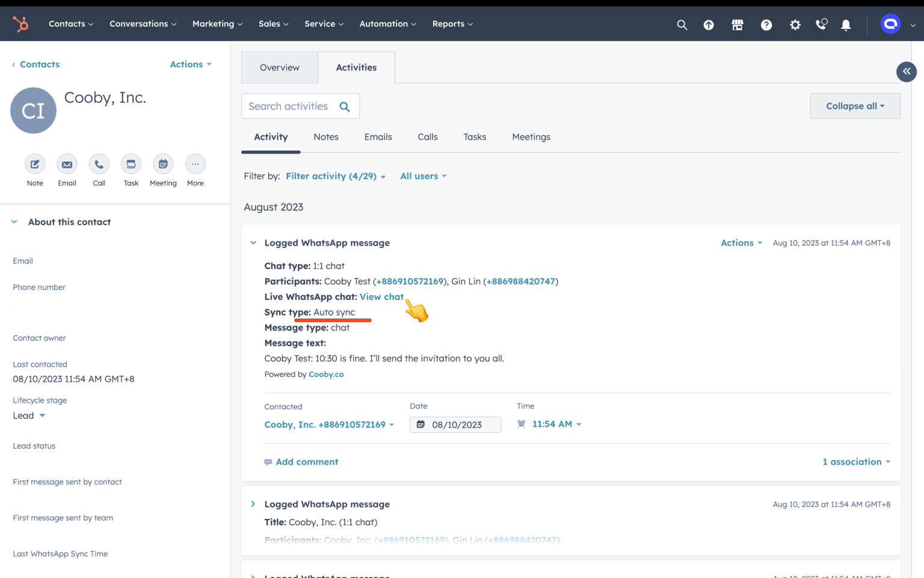924x578 pixels.
Task: Open the contact Actions dropdown in sidebar
Action: point(191,64)
